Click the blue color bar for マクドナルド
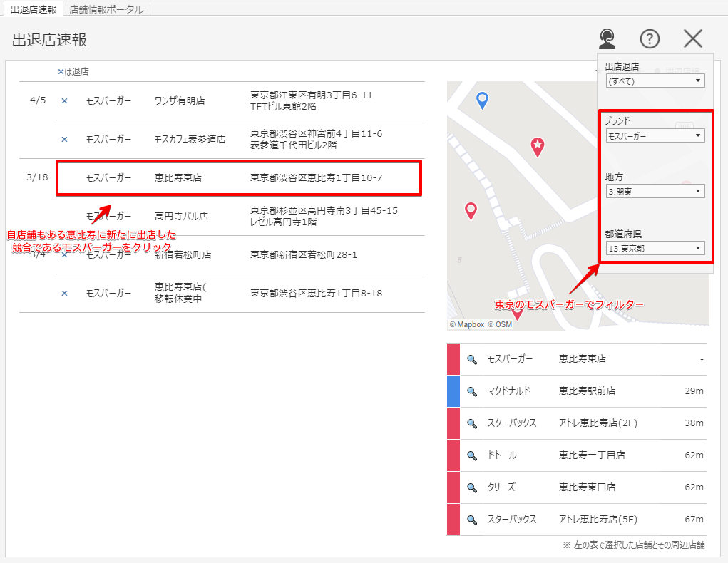 click(453, 391)
